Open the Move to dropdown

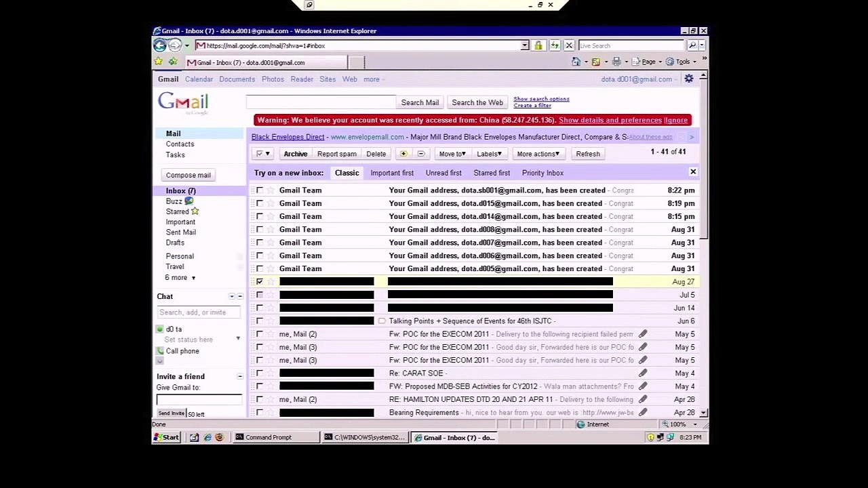pyautogui.click(x=452, y=154)
